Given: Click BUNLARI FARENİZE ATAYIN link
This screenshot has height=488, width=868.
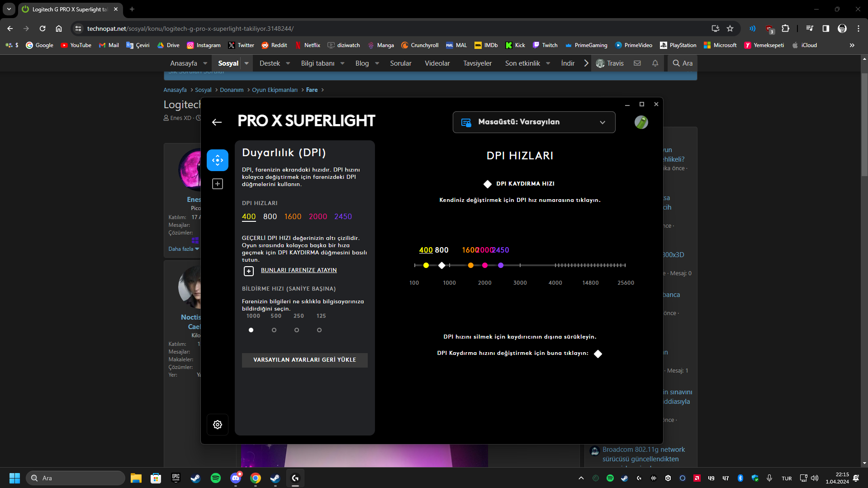Looking at the screenshot, I should pos(299,270).
